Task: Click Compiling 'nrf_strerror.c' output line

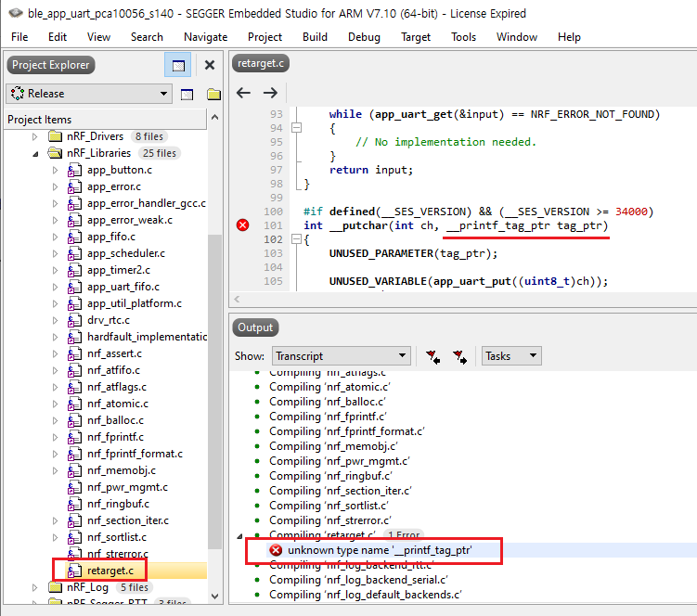Action: point(329,520)
